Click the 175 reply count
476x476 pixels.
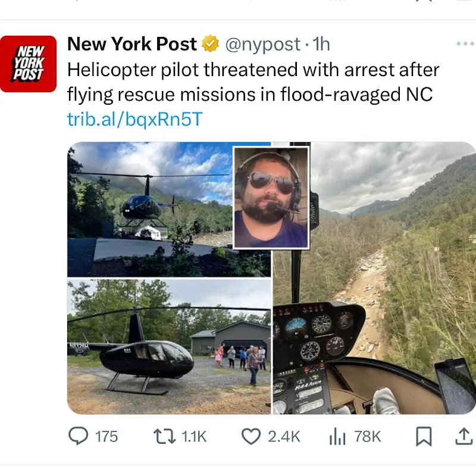pos(107,437)
